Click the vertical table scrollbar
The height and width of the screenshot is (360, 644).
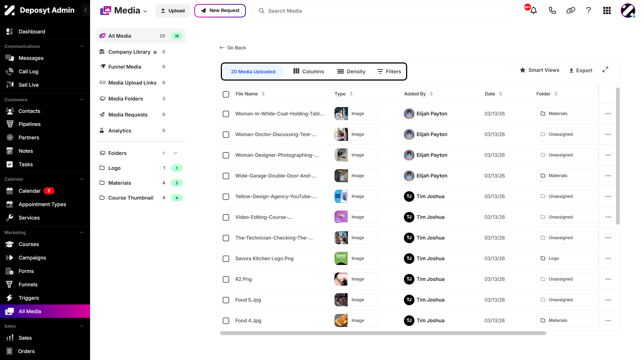[618, 156]
